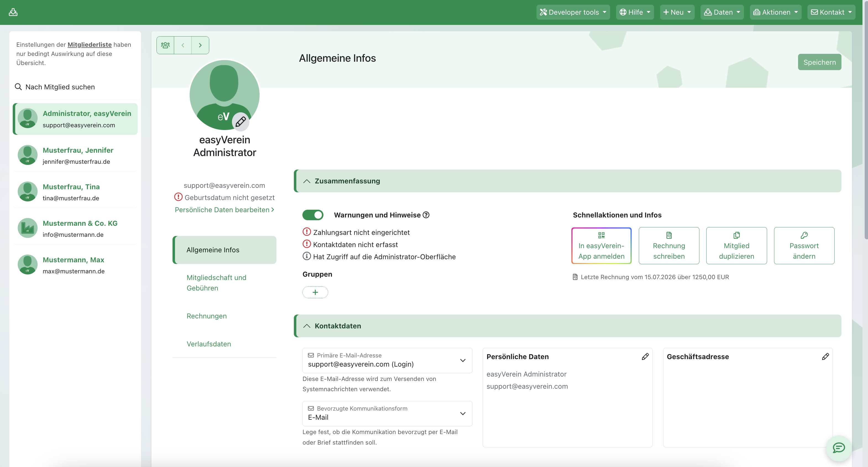Click the Zahlungsart warning icon
The height and width of the screenshot is (467, 868).
(x=307, y=232)
